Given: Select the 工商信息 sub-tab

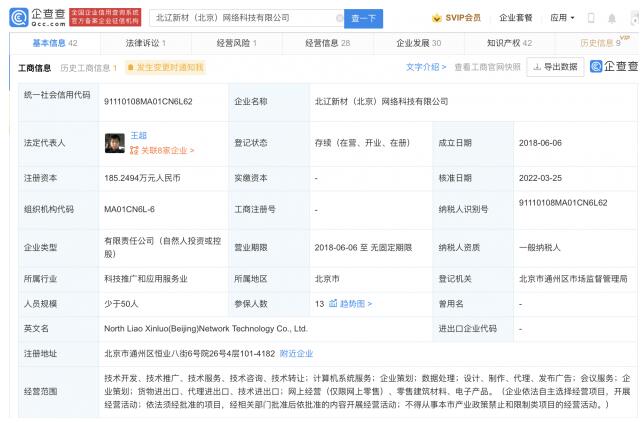Looking at the screenshot, I should pos(34,68).
